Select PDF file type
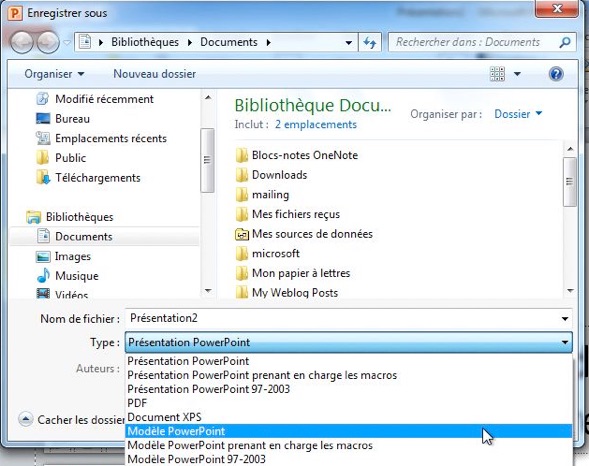Viewport: 589px width, 466px height. pyautogui.click(x=349, y=403)
